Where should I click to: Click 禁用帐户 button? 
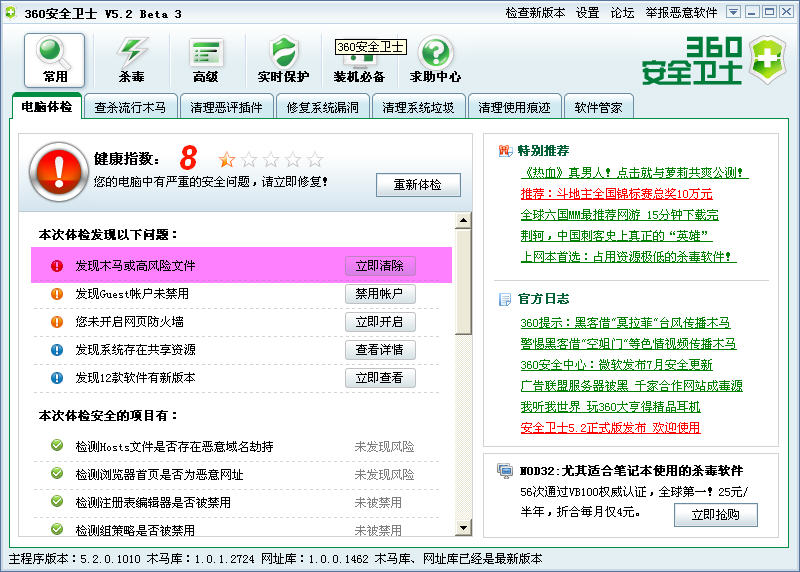click(380, 294)
